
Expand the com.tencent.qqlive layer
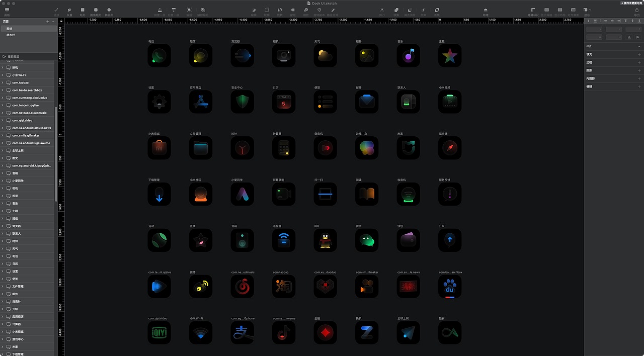[x=3, y=105]
